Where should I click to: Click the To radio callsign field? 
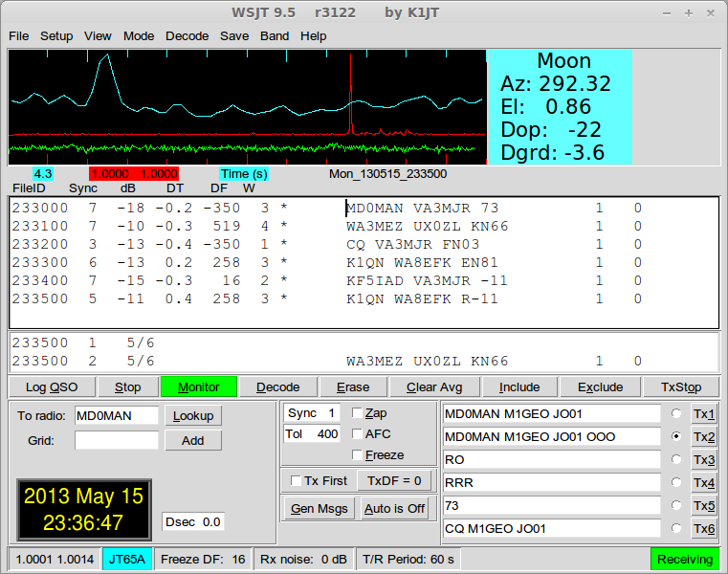pos(117,415)
